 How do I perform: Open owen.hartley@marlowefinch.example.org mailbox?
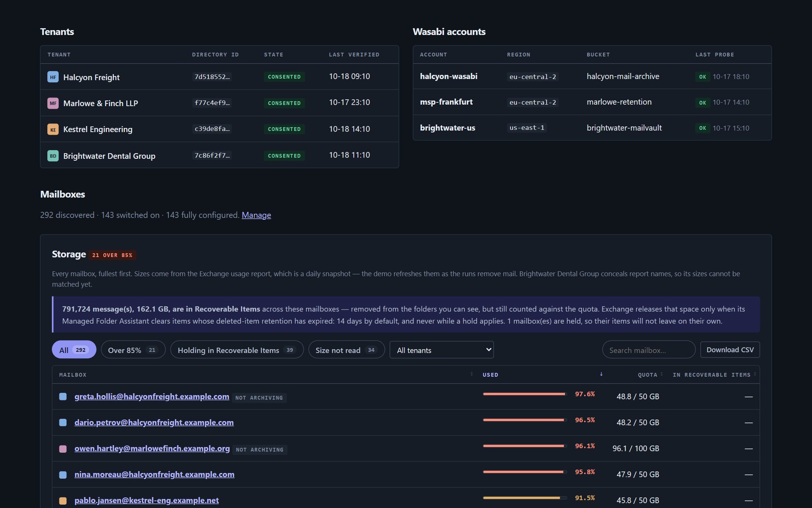click(x=152, y=449)
